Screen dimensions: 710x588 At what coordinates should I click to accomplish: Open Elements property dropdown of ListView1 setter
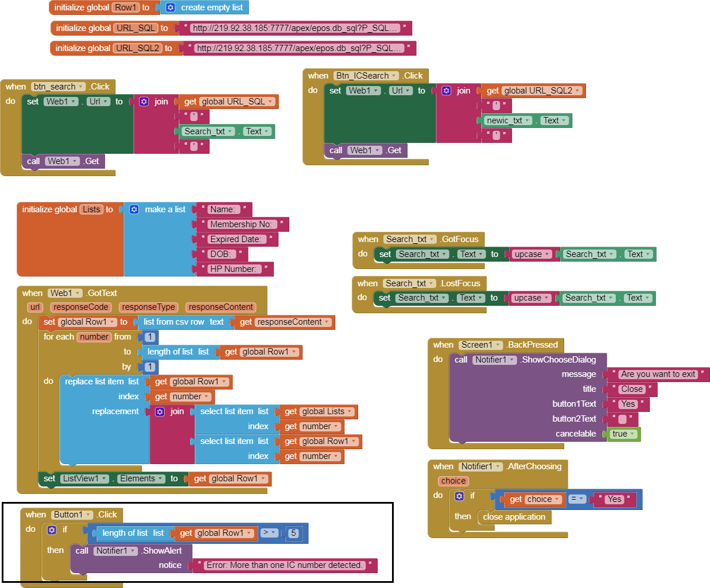(x=160, y=478)
